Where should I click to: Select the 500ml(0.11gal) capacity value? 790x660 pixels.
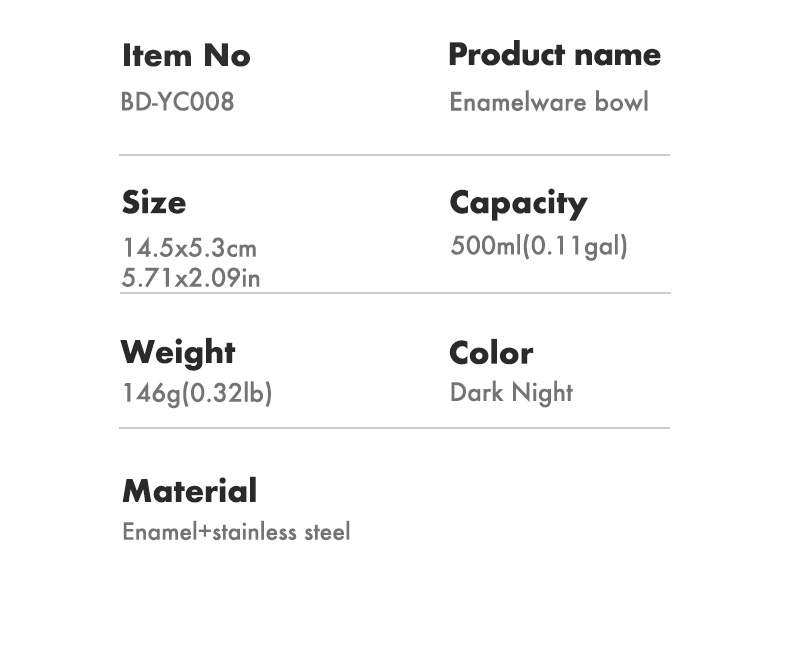coord(539,246)
